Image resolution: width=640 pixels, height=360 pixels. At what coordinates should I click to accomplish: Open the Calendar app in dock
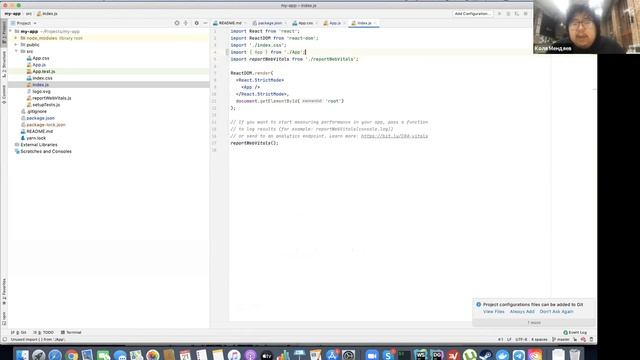185,355
